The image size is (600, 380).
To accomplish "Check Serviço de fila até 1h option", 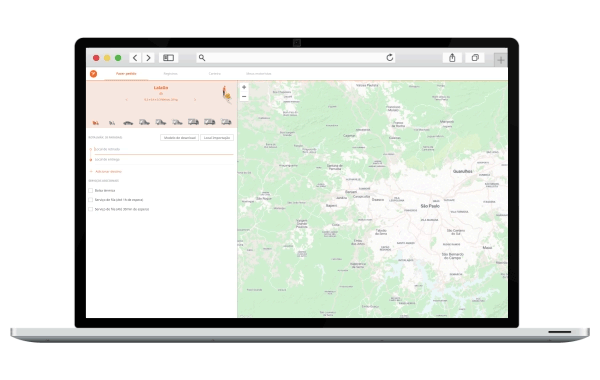I will click(x=91, y=200).
